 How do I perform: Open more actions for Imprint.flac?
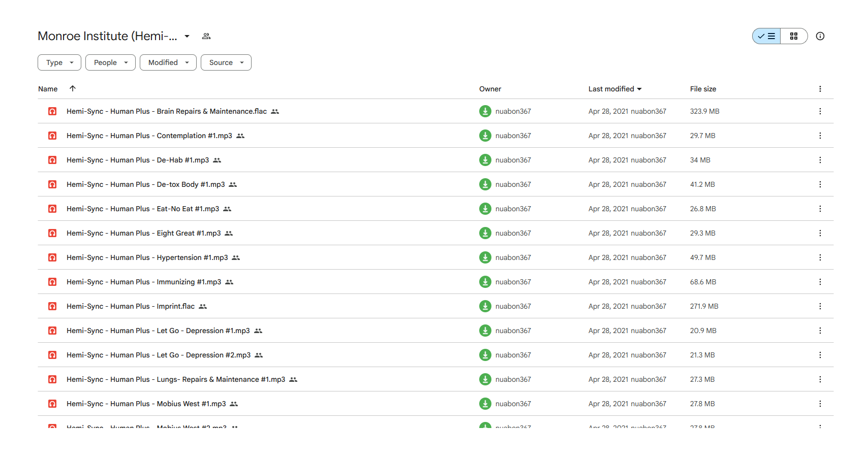pos(820,306)
